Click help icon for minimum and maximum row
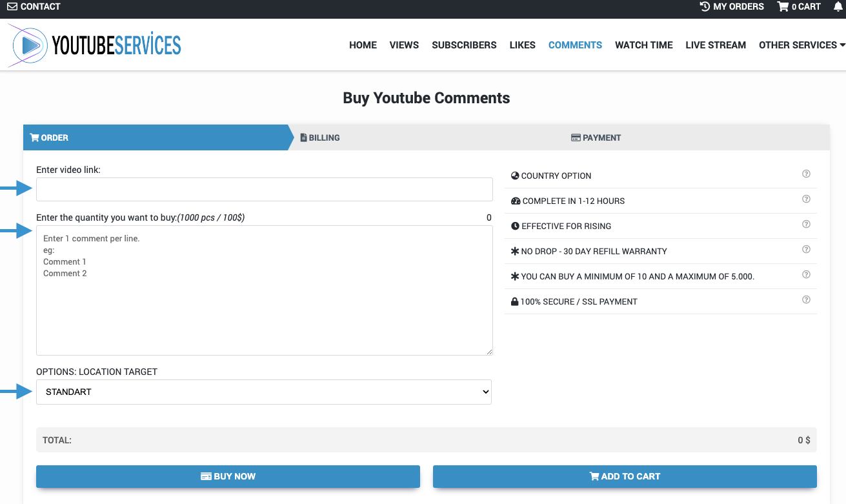Screen dimensions: 846x504 806,275
